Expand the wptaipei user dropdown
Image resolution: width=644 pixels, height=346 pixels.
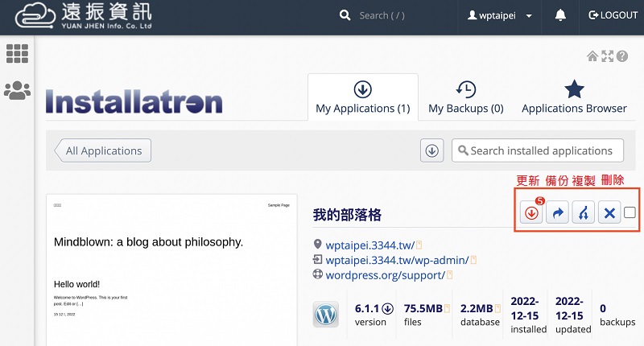499,15
